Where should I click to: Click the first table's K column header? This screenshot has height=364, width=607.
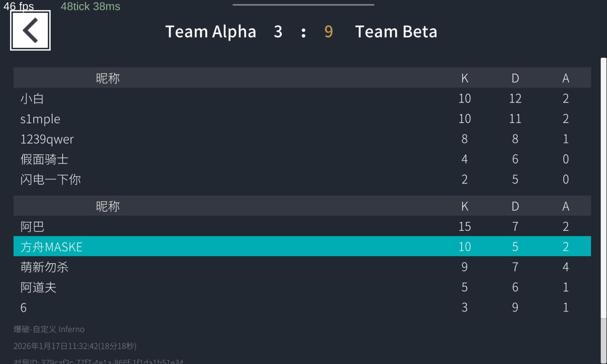tap(465, 78)
